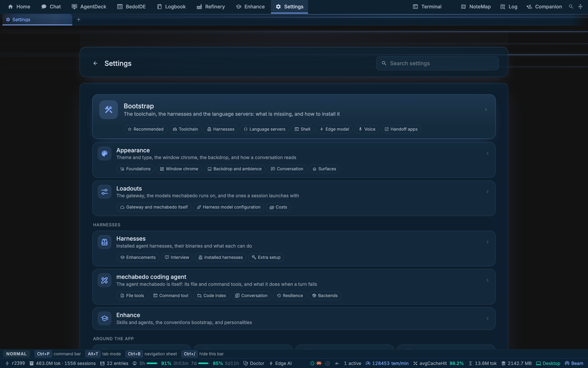Image resolution: width=588 pixels, height=368 pixels.
Task: Open the Terminal tab
Action: (x=427, y=7)
